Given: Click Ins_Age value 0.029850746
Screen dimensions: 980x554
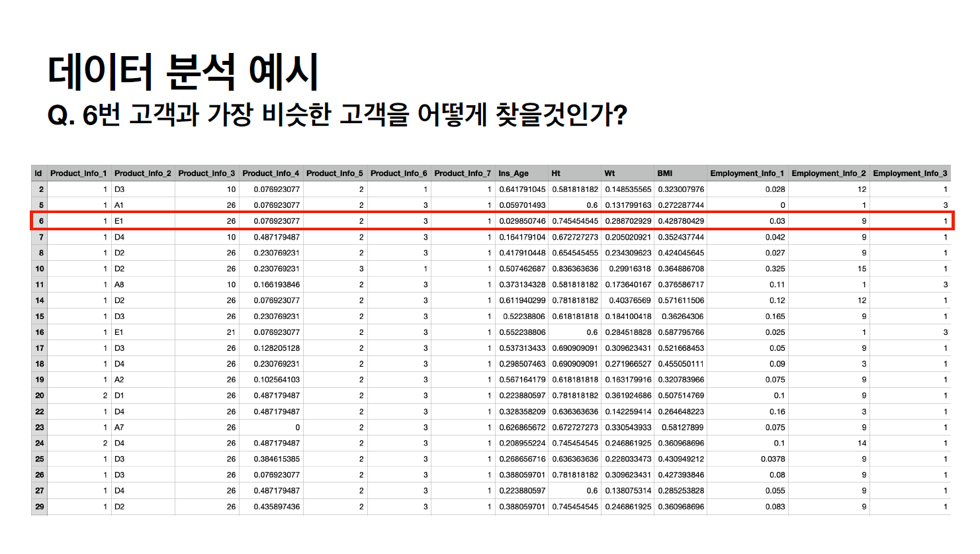Looking at the screenshot, I should [522, 221].
